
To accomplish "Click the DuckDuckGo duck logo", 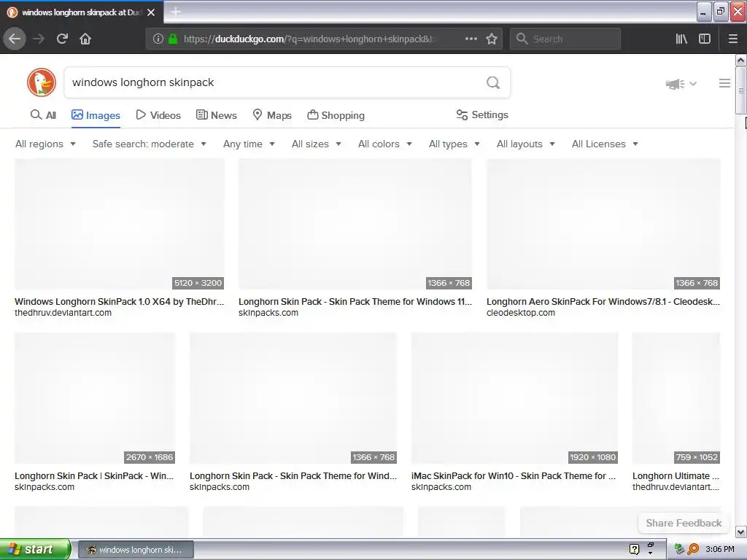I will (x=42, y=82).
